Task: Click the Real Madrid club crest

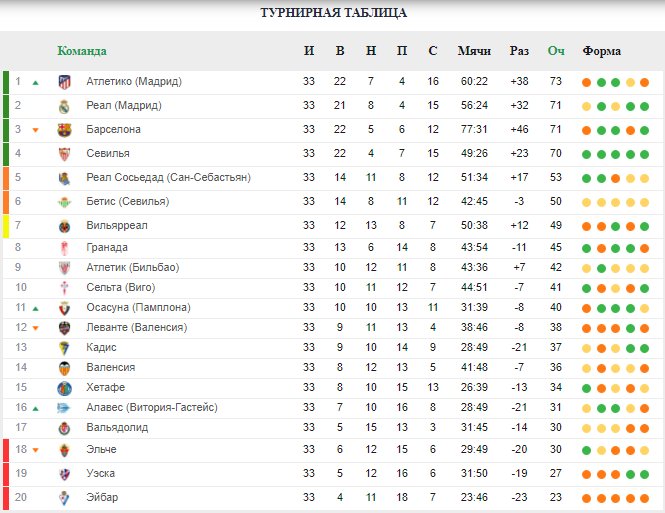Action: [64, 106]
